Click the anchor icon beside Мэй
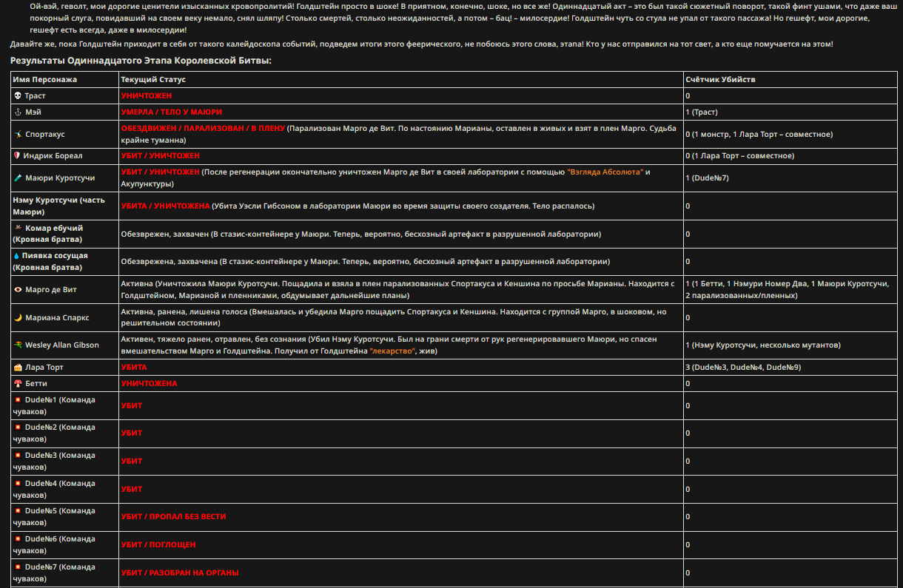903x588 pixels. click(x=18, y=112)
